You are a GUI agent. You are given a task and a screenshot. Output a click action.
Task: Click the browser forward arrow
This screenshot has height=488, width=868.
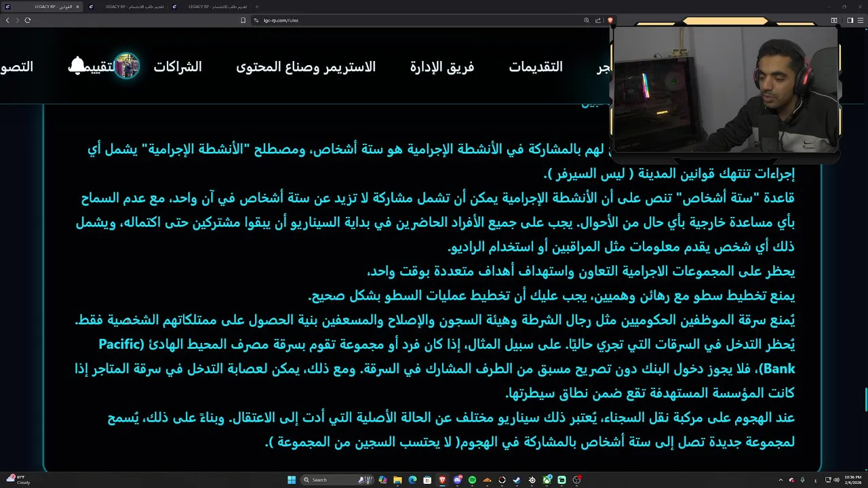[x=17, y=20]
